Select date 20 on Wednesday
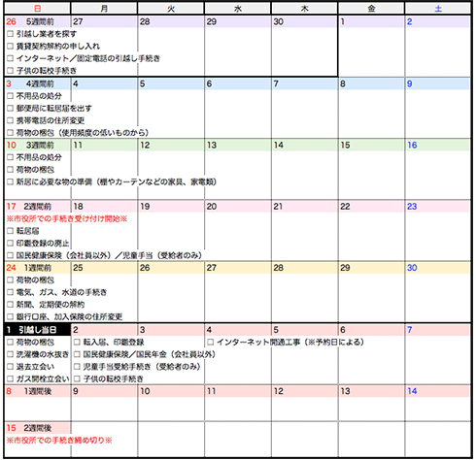 [x=212, y=207]
